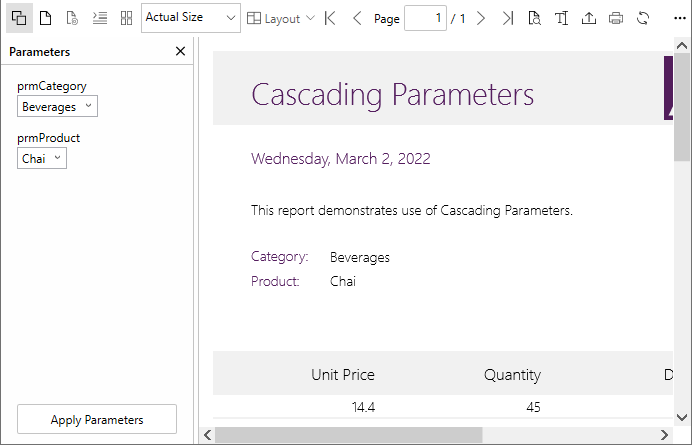This screenshot has height=445, width=692.
Task: Expand the prmProduct Chai dropdown
Action: [42, 158]
